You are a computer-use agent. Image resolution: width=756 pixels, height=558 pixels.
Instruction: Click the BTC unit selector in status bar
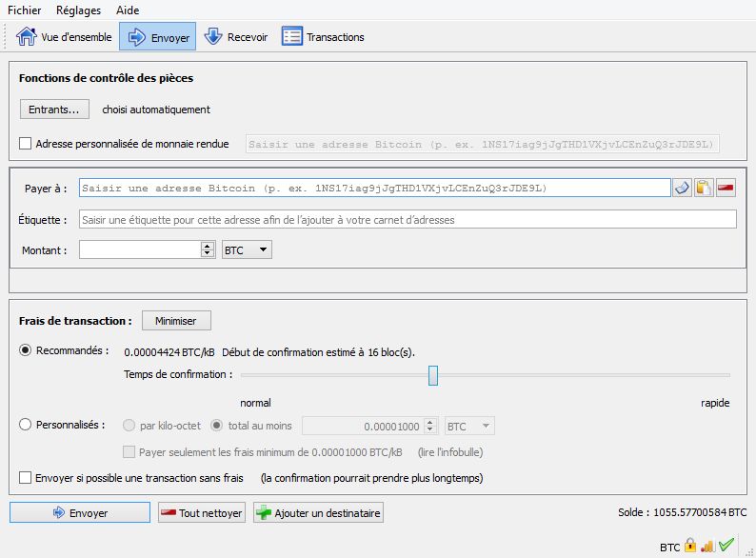[670, 547]
